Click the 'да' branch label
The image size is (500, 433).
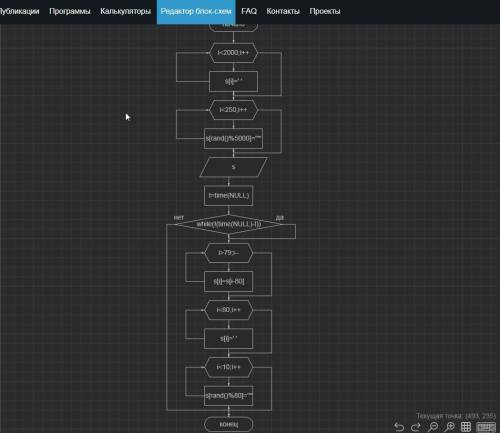[x=280, y=218]
